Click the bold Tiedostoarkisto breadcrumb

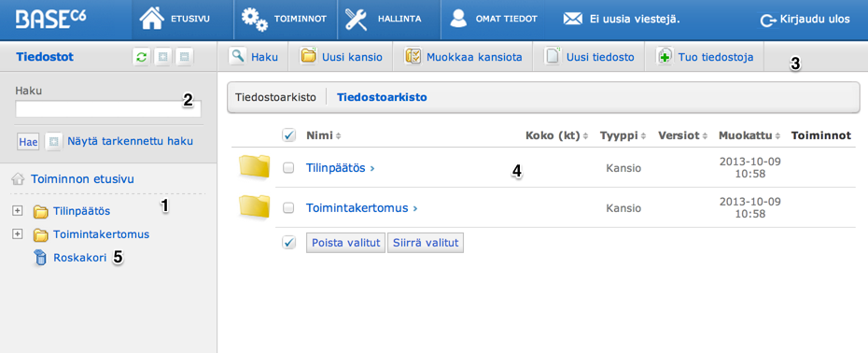coord(382,97)
